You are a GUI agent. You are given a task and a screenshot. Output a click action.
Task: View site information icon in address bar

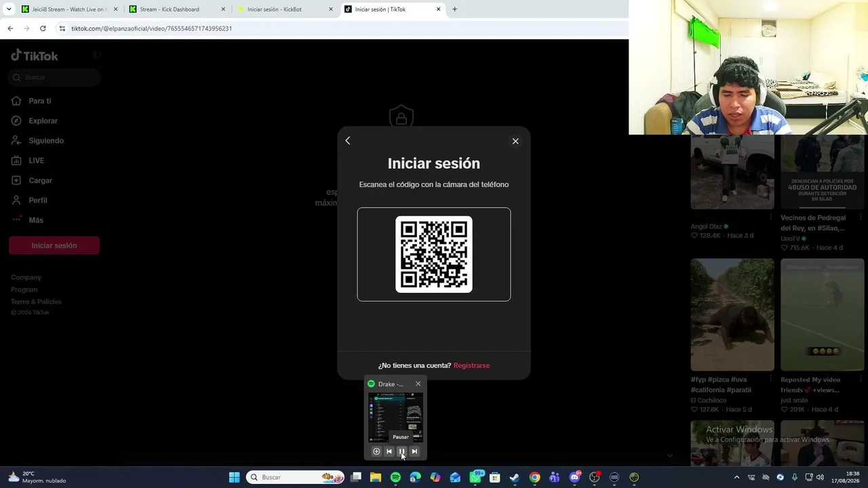(x=62, y=28)
